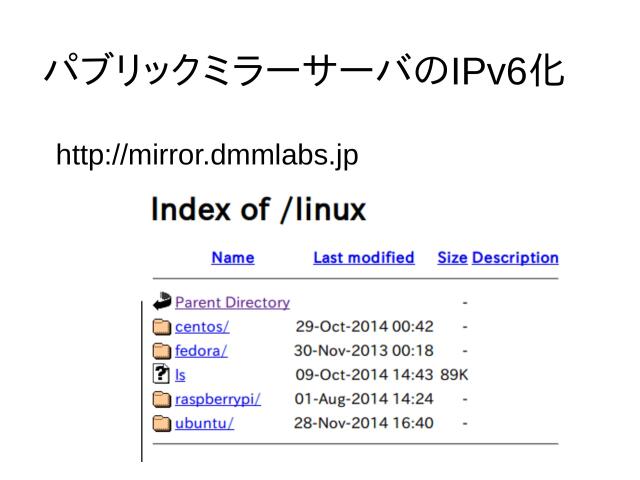Open the centos/ directory link
The image size is (640, 480).
point(202,326)
